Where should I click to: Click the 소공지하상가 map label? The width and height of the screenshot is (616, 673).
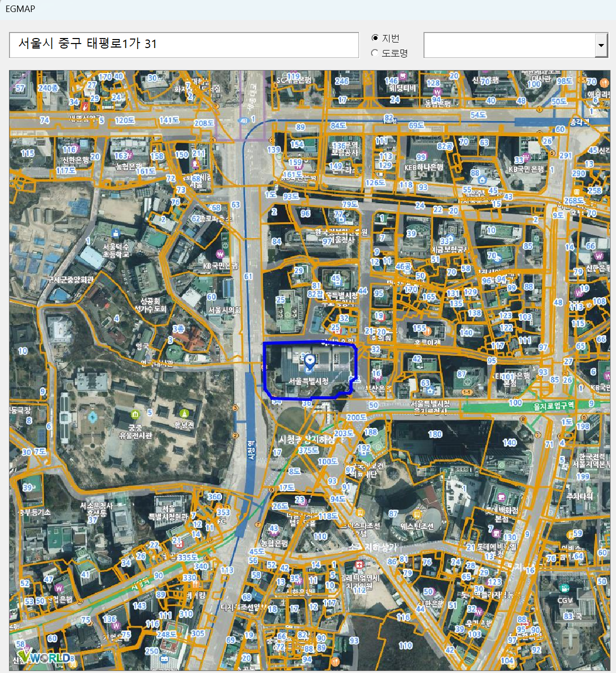point(373,547)
